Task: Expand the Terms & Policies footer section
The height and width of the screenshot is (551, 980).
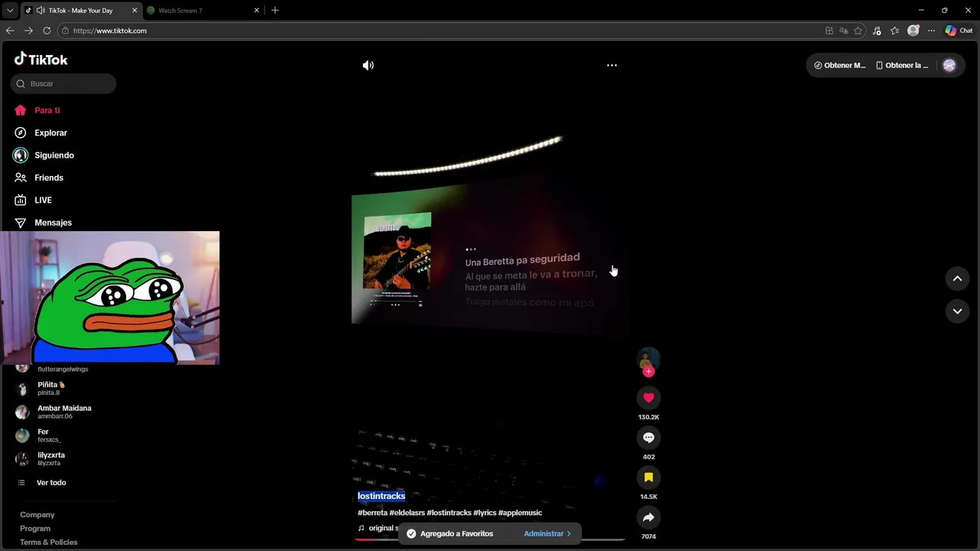Action: click(48, 542)
